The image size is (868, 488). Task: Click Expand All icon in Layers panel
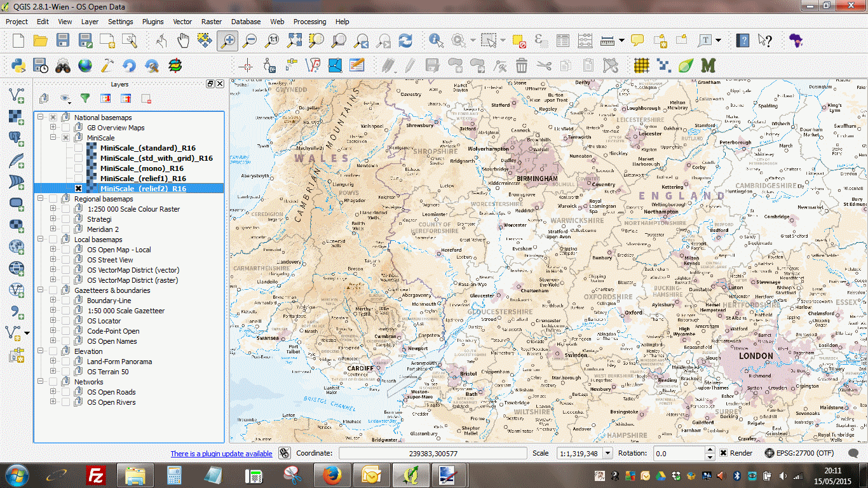tap(105, 98)
